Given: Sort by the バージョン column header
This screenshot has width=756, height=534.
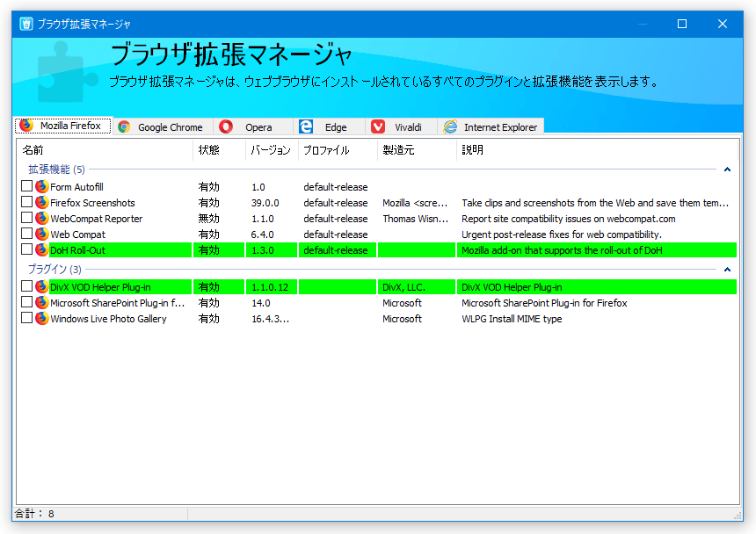Looking at the screenshot, I should (271, 150).
